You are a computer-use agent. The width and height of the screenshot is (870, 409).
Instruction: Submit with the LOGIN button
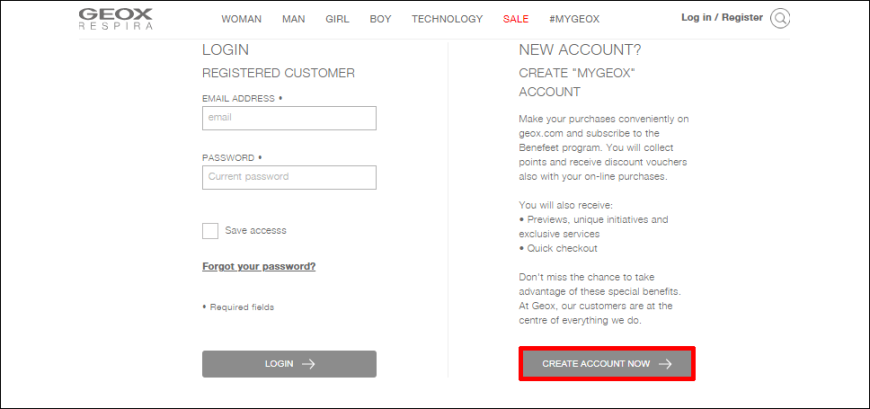coord(289,364)
